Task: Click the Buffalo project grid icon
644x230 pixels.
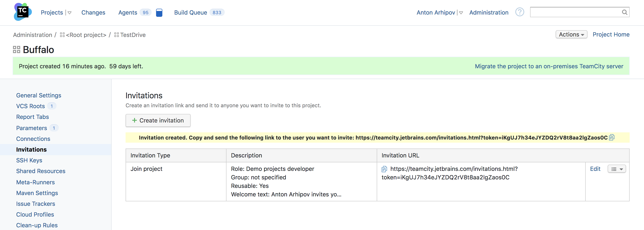Action: click(17, 50)
